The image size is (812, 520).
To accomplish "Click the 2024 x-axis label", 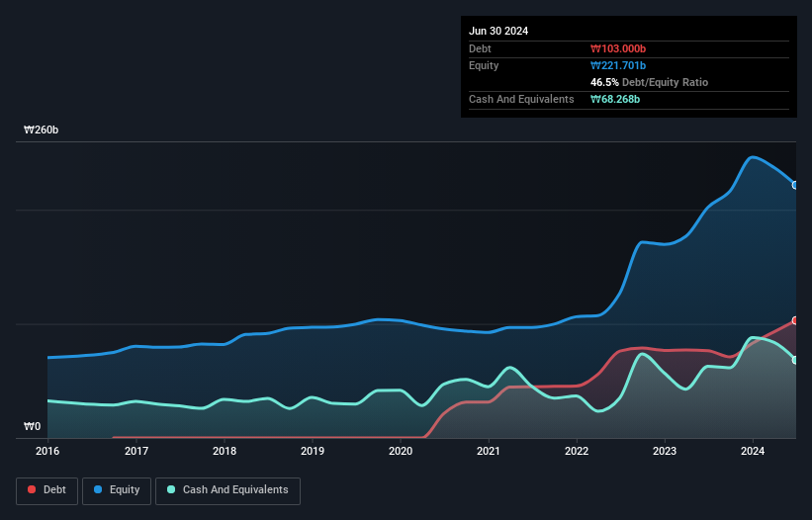I will (x=753, y=451).
